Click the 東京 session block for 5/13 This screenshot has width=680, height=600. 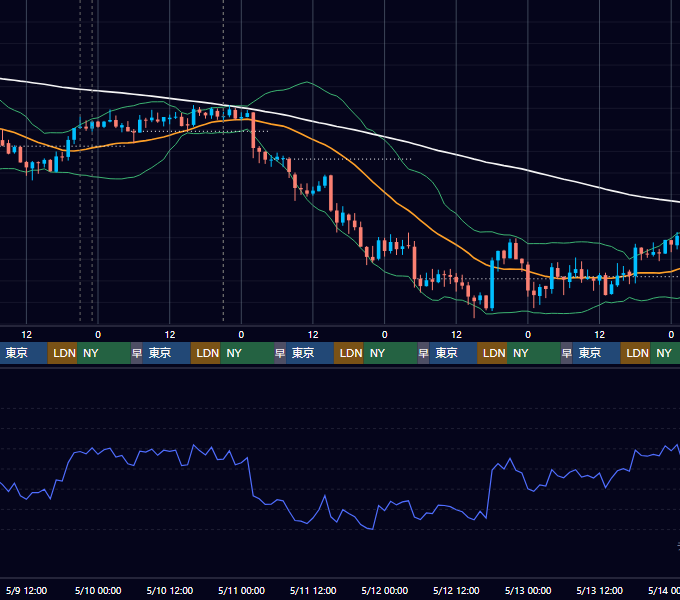click(597, 353)
